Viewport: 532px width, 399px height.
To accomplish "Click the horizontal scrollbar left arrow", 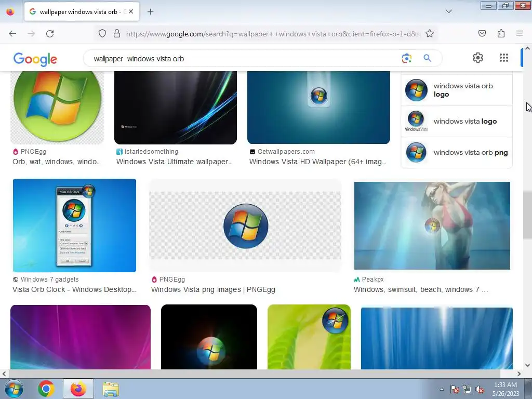I will tap(4, 374).
